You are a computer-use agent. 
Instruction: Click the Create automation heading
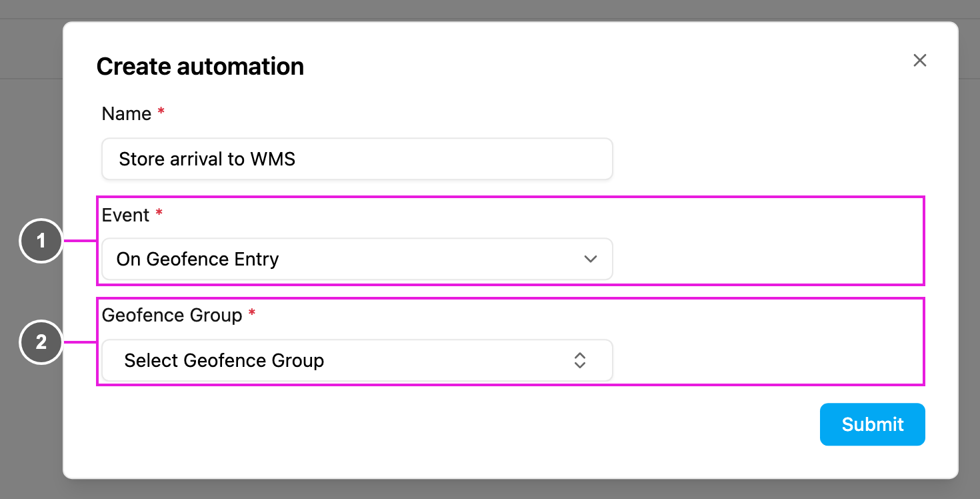(200, 66)
